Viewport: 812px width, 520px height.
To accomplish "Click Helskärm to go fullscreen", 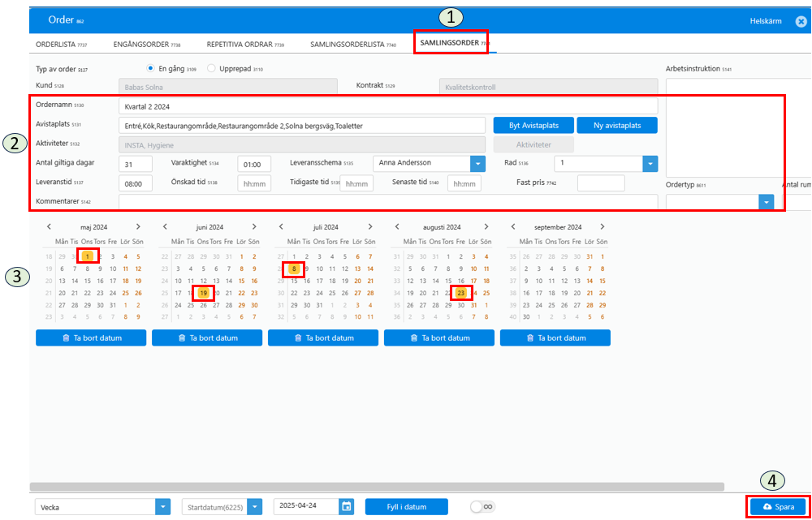I will pyautogui.click(x=766, y=21).
